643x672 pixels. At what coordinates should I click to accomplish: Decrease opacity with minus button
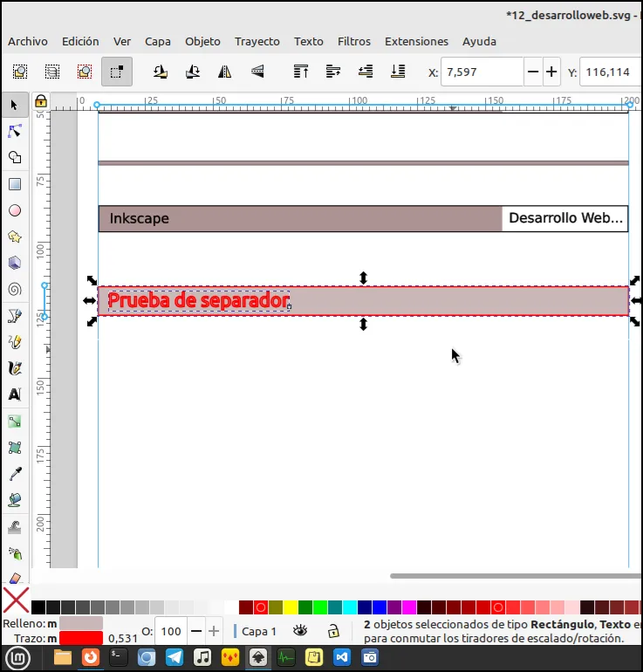pyautogui.click(x=196, y=631)
